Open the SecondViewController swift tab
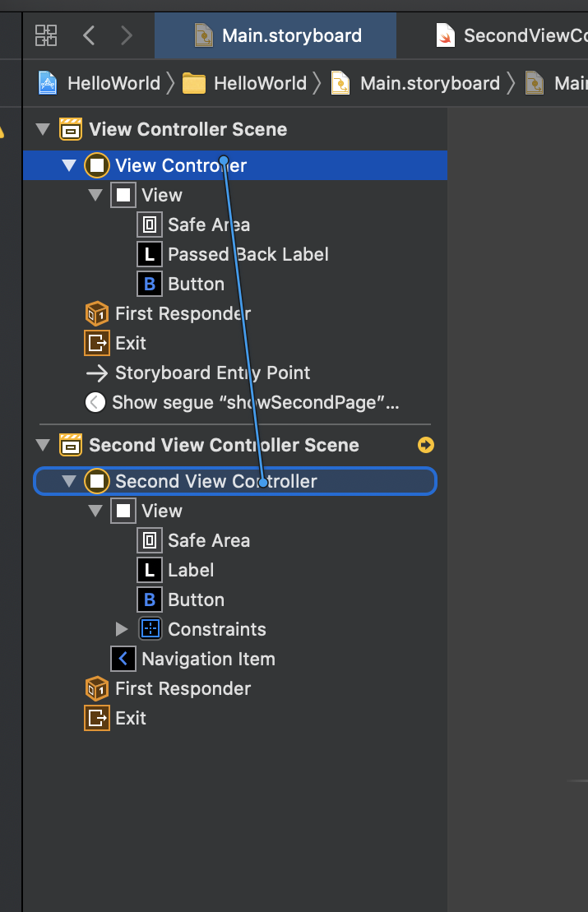 click(510, 35)
